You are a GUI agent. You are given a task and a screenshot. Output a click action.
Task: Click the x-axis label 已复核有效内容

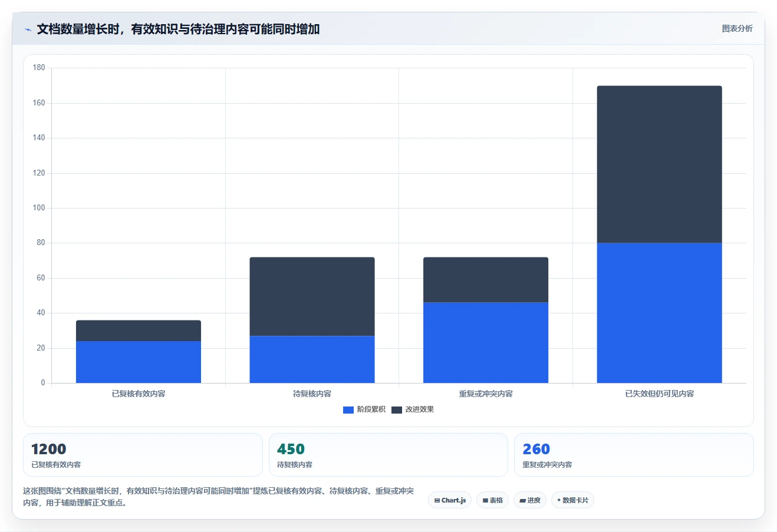(x=139, y=394)
